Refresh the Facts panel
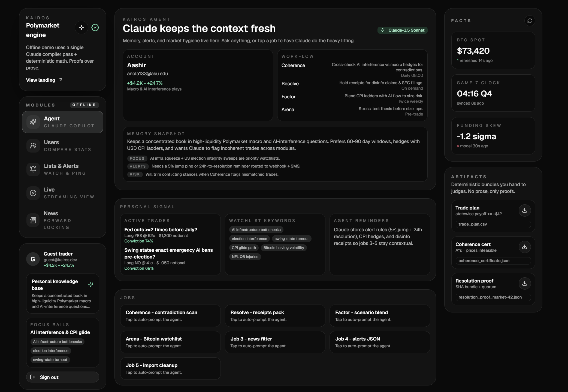 tap(530, 21)
